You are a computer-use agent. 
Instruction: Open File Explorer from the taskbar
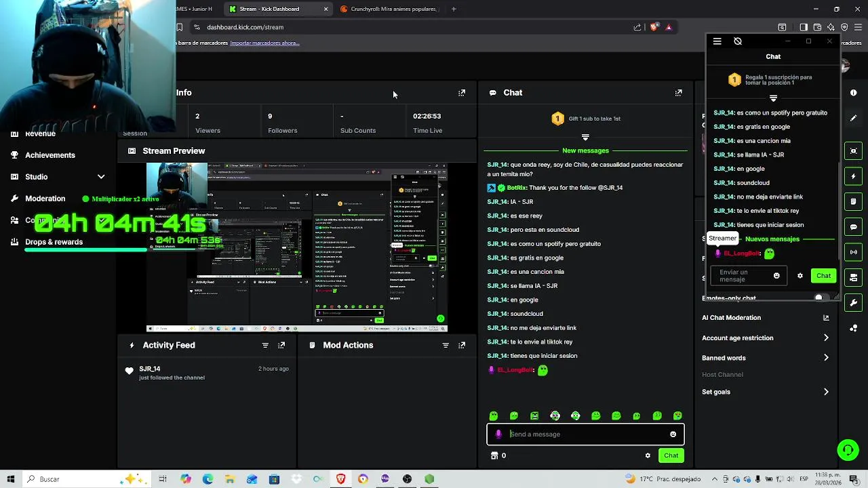tap(230, 479)
